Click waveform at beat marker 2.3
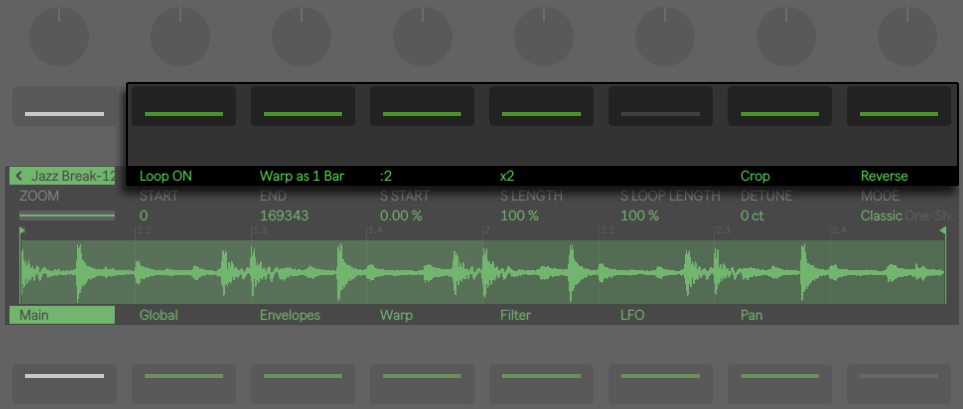The height and width of the screenshot is (409, 963). pos(715,270)
